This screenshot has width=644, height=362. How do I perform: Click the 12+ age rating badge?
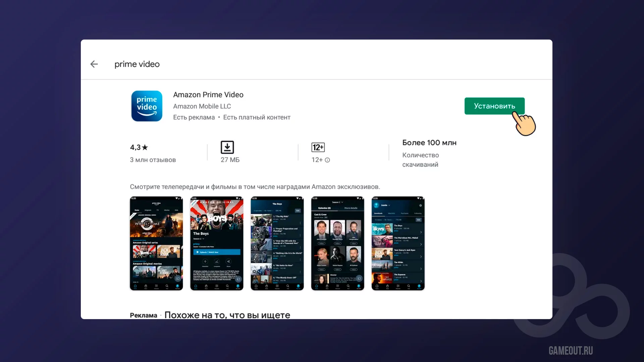click(x=318, y=147)
